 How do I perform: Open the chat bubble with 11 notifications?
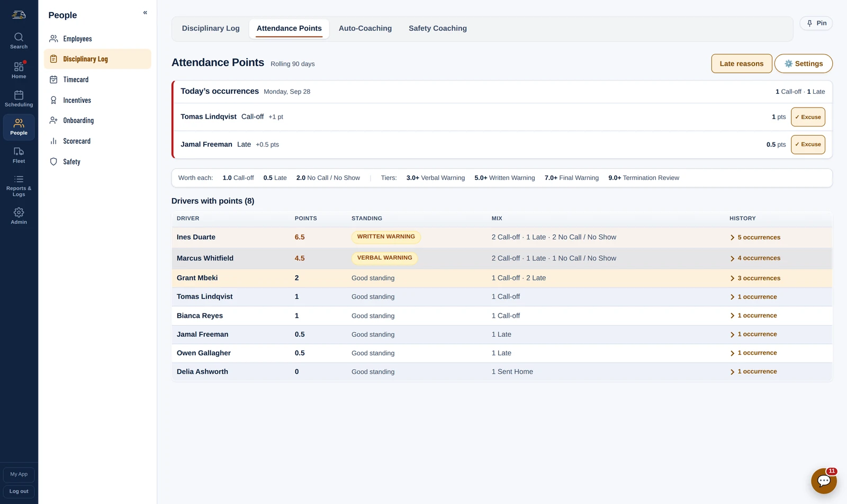coord(824,481)
